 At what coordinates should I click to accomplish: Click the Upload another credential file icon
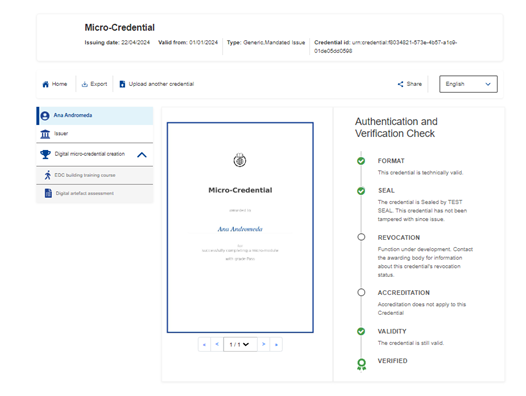tap(122, 84)
